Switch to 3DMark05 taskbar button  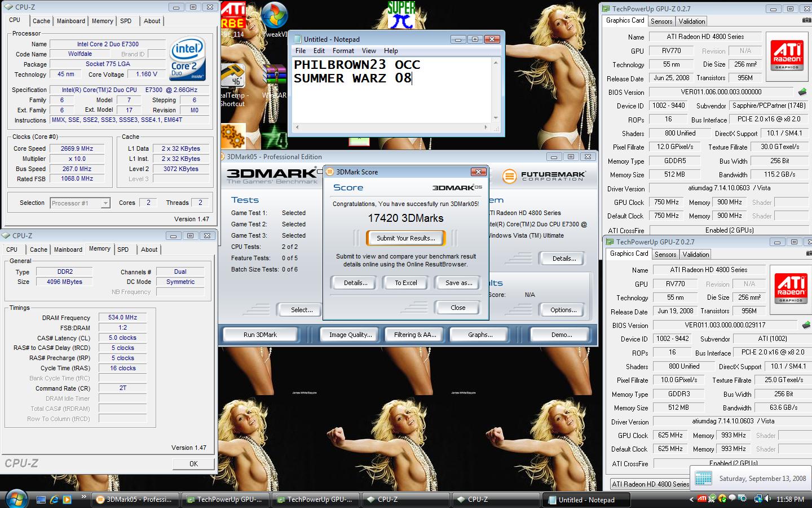click(x=135, y=500)
